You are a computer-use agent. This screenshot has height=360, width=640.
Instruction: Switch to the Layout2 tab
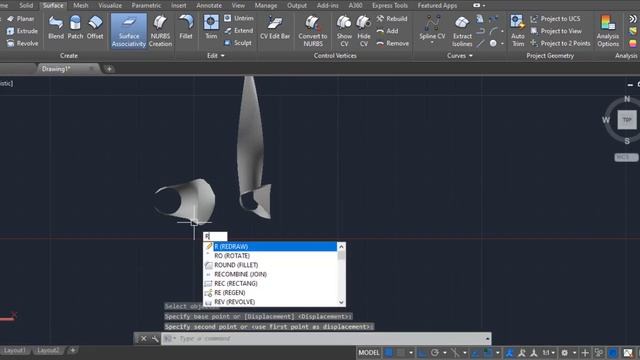click(48, 350)
